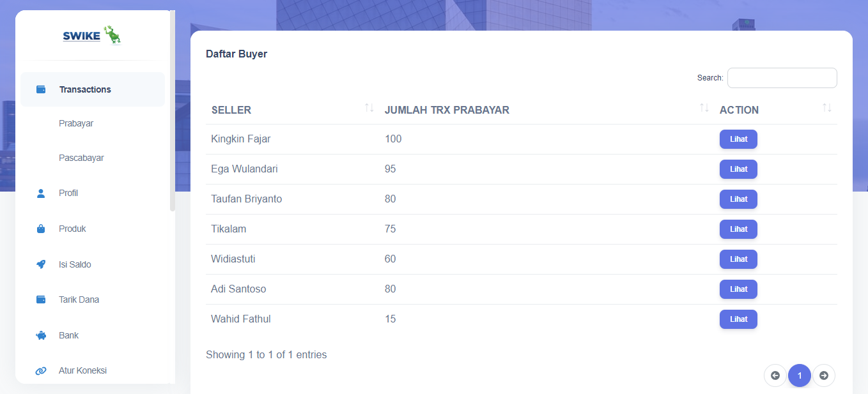Image resolution: width=868 pixels, height=394 pixels.
Task: Sort table by Seller column arrows
Action: point(369,108)
